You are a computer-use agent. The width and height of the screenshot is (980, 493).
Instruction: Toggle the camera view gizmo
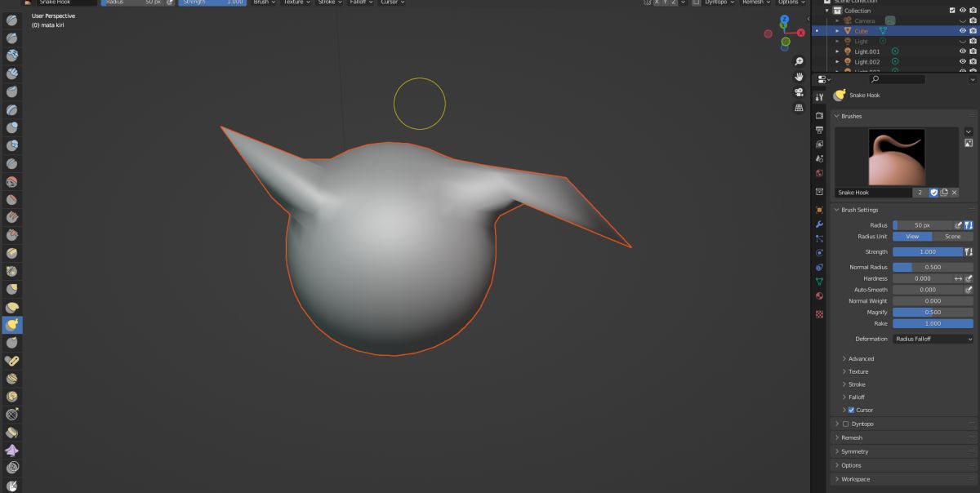(799, 92)
